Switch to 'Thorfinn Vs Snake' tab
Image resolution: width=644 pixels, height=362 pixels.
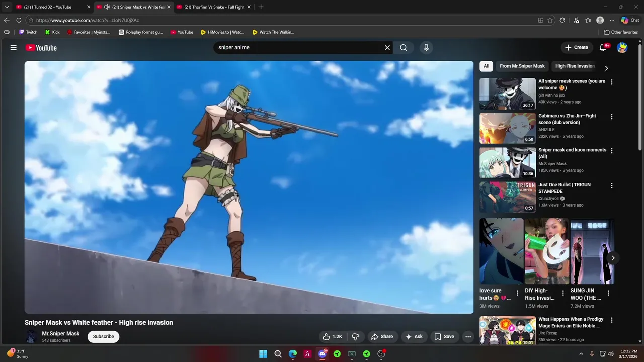pos(214,7)
